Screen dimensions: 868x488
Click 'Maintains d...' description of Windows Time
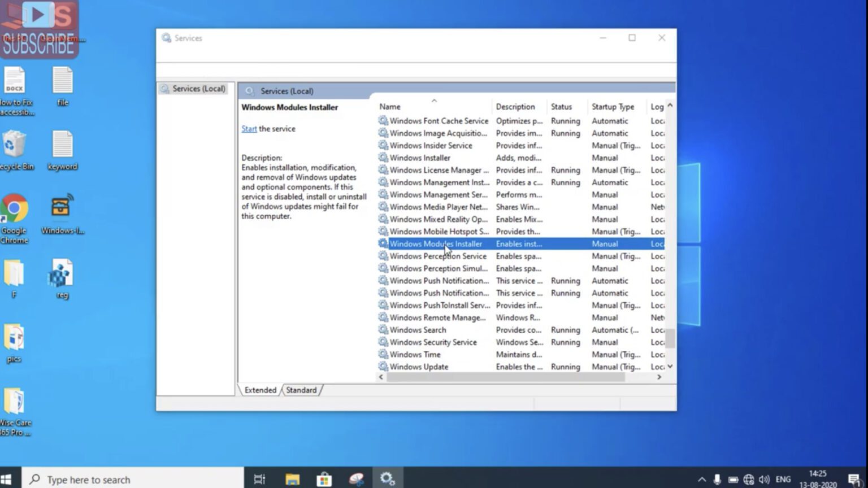pyautogui.click(x=519, y=355)
